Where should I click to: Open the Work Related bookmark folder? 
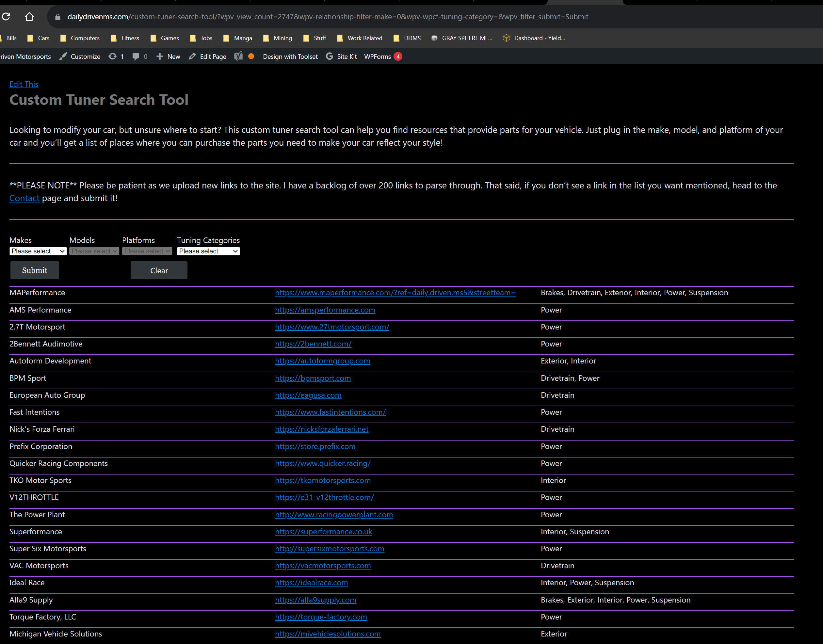tap(360, 38)
